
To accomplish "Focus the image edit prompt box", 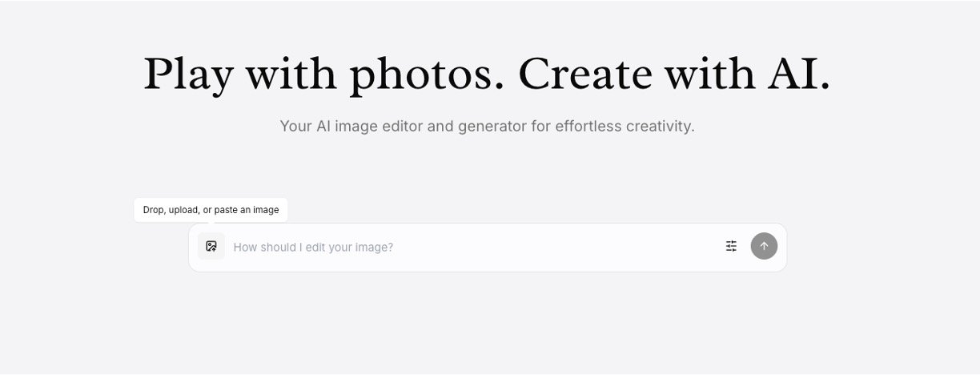I will 472,247.
